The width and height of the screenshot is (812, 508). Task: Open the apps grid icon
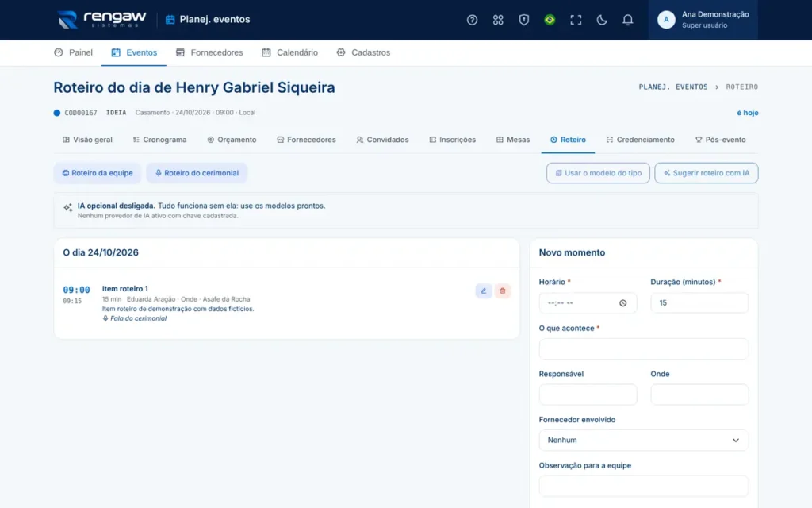[x=498, y=20]
